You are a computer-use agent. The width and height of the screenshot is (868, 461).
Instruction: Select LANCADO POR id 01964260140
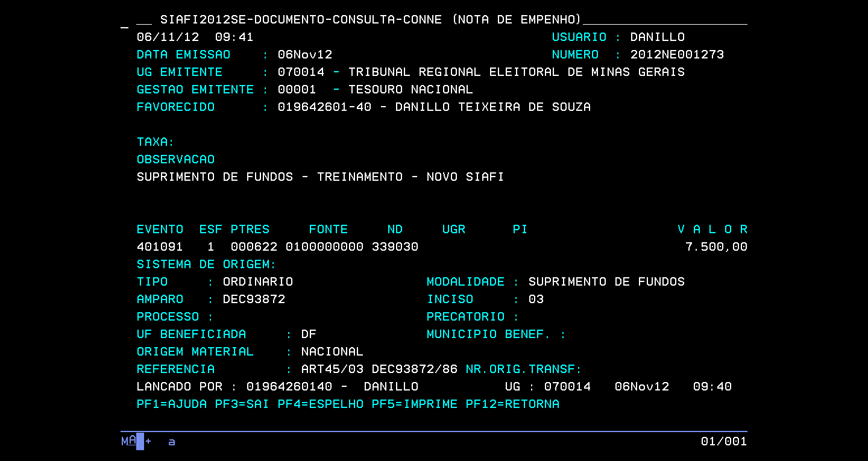pos(289,387)
